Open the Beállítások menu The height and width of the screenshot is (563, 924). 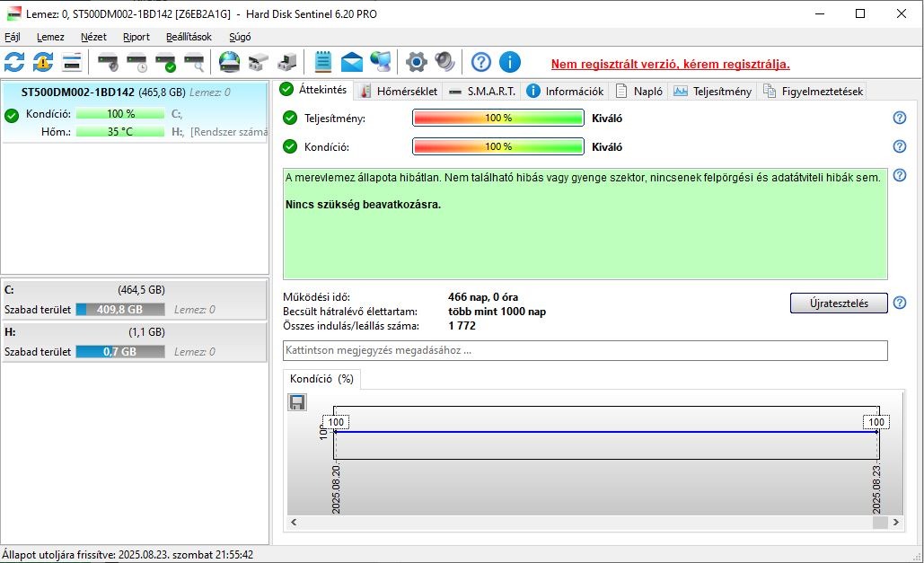tap(189, 37)
